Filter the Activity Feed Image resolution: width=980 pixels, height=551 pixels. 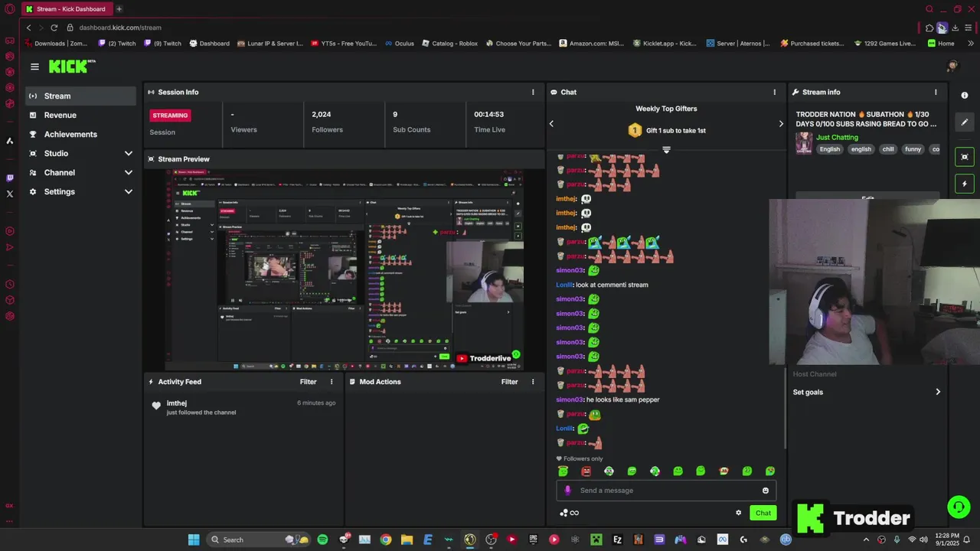pyautogui.click(x=308, y=381)
